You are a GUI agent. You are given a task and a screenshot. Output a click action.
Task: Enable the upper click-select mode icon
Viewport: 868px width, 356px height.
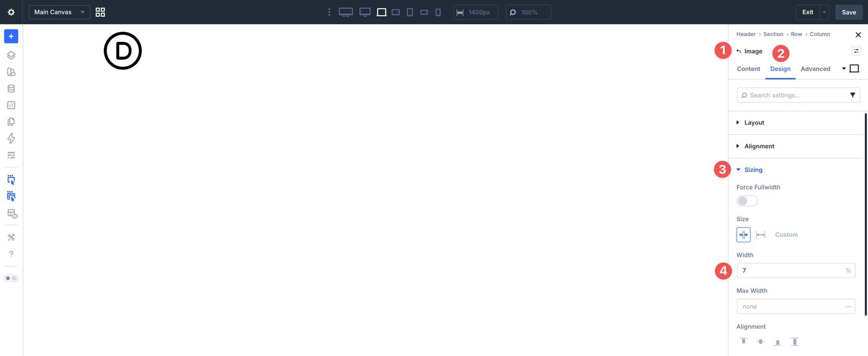[11, 180]
